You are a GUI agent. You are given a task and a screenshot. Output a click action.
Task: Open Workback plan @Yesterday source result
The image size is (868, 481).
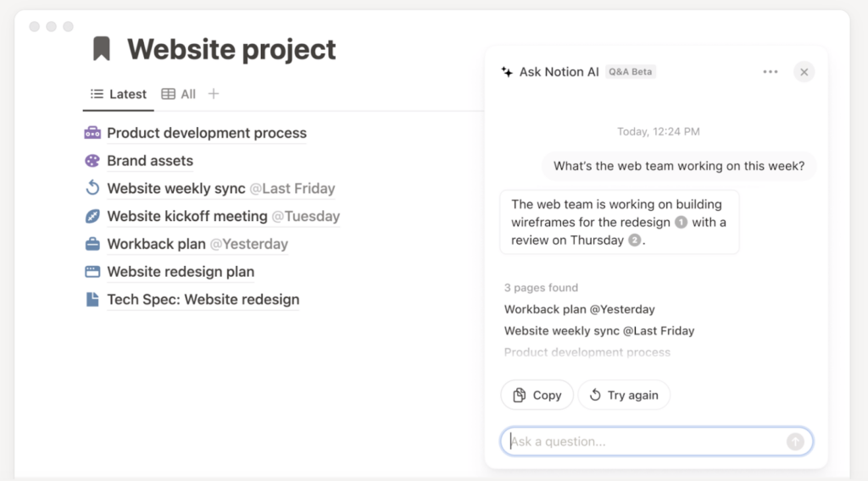pos(579,309)
